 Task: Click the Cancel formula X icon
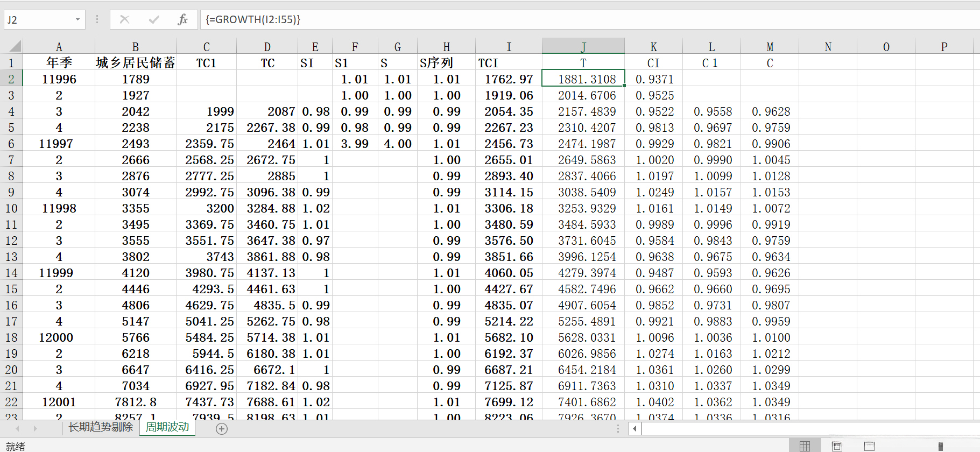(124, 20)
